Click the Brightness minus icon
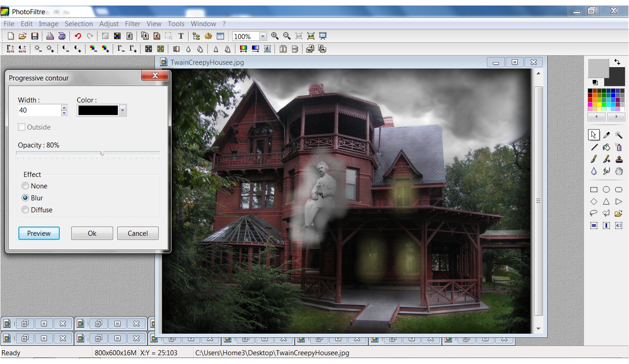This screenshot has height=364, width=629. click(x=38, y=49)
